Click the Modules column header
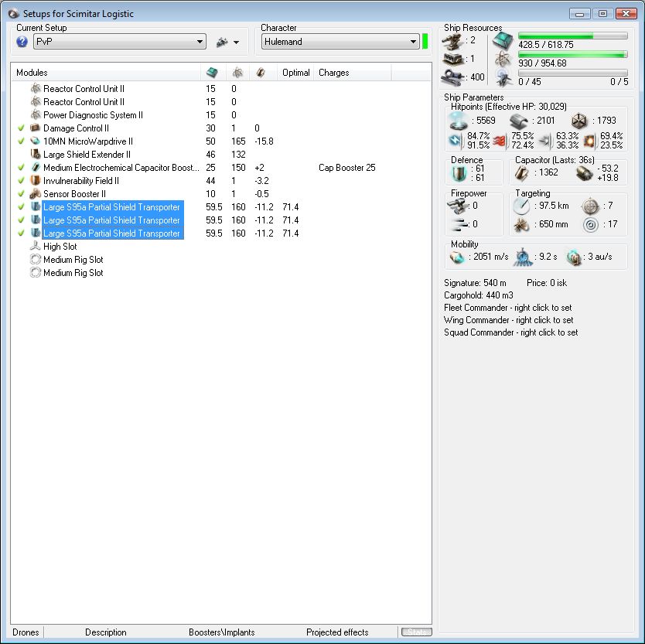 pyautogui.click(x=106, y=73)
